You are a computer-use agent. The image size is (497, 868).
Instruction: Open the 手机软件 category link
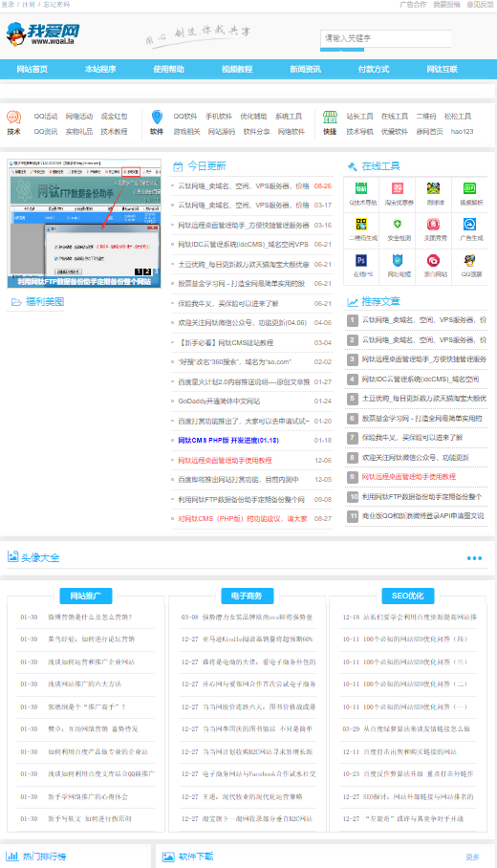pos(219,117)
